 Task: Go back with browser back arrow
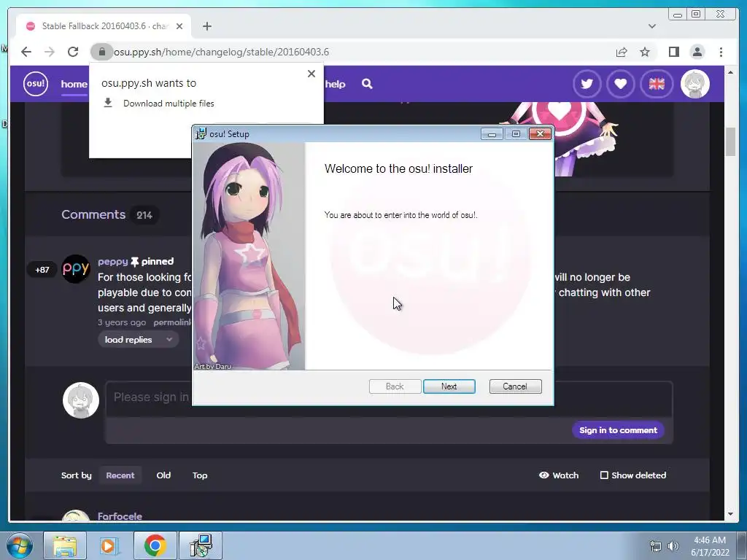(26, 52)
